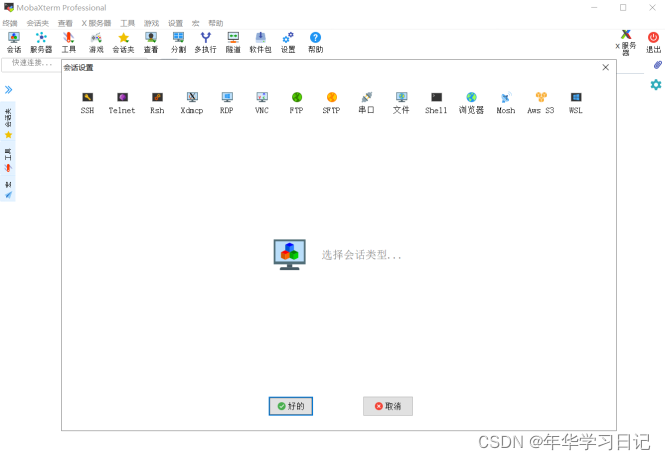Image resolution: width=666 pixels, height=460 pixels.
Task: Open the 会话 toolbar button
Action: pos(14,42)
